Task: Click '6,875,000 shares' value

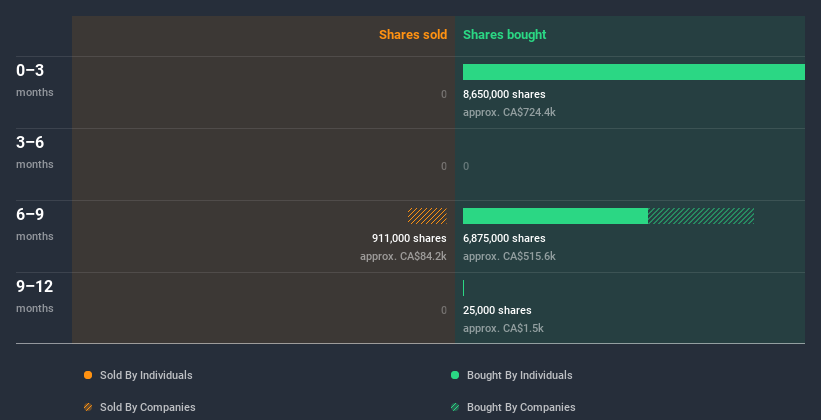Action: point(504,238)
